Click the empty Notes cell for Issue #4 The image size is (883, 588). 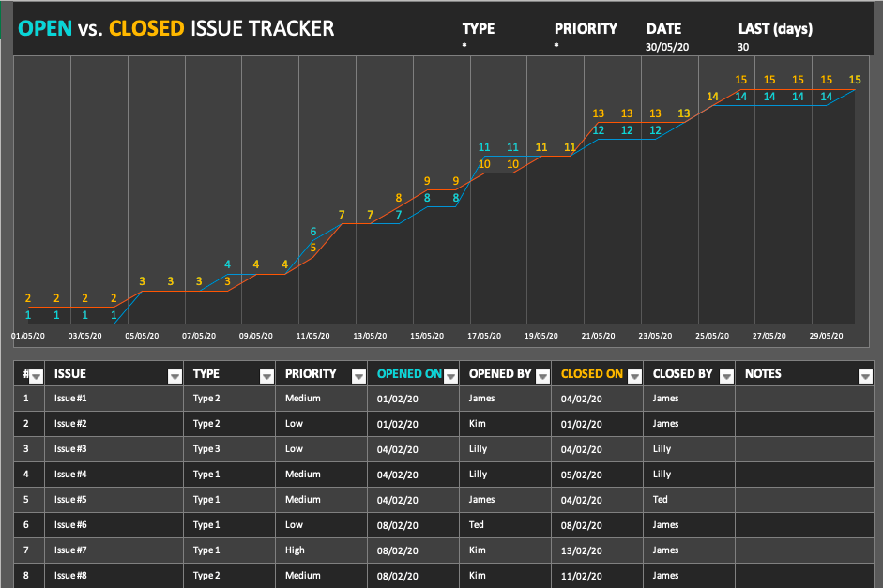pos(803,475)
